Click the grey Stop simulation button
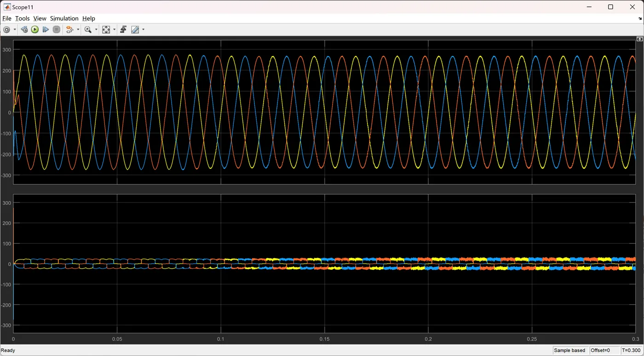The image size is (644, 356). click(x=57, y=29)
